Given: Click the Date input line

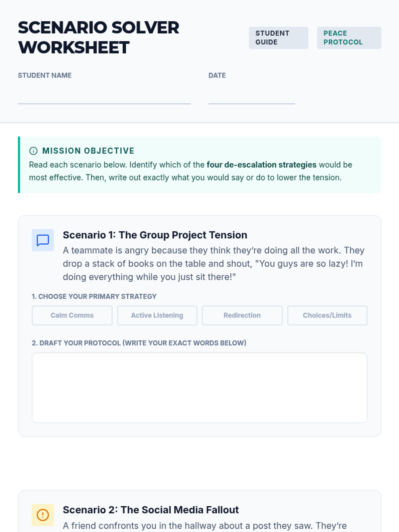Looking at the screenshot, I should click(251, 96).
